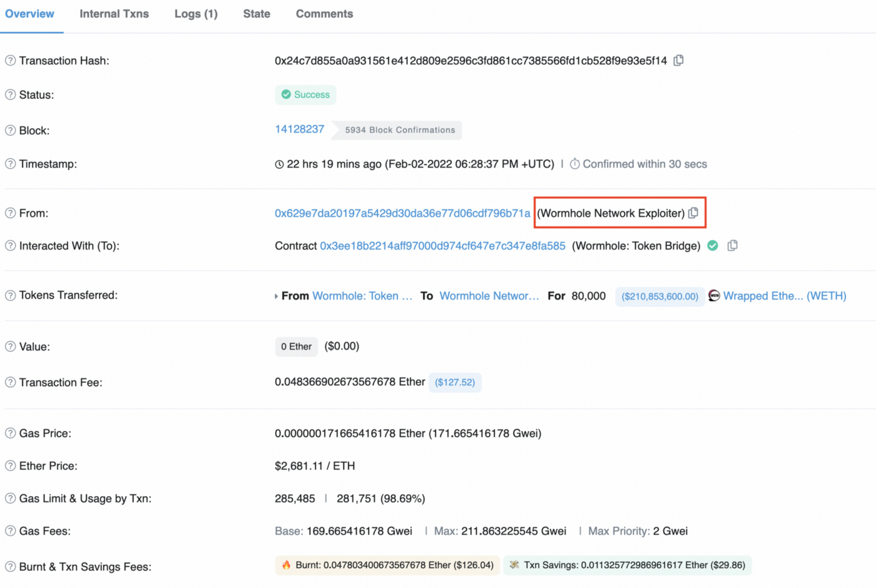Open the Wormhole Networ... recipient link

489,296
